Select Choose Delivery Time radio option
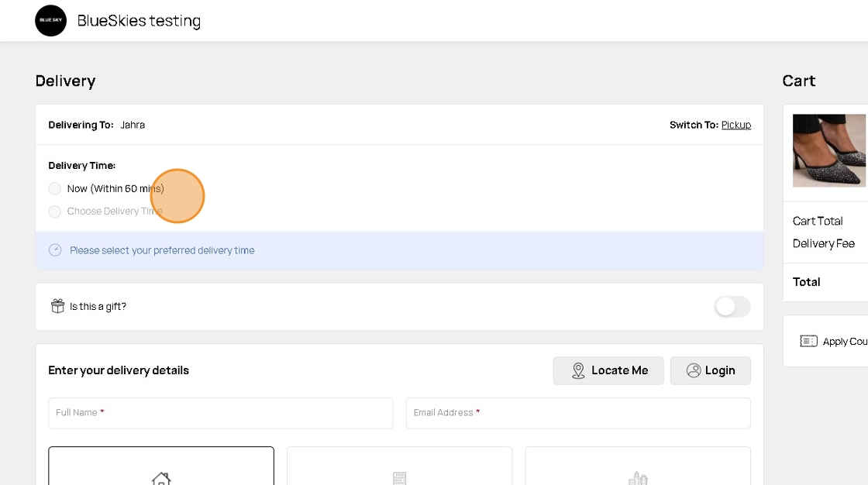 pos(54,212)
